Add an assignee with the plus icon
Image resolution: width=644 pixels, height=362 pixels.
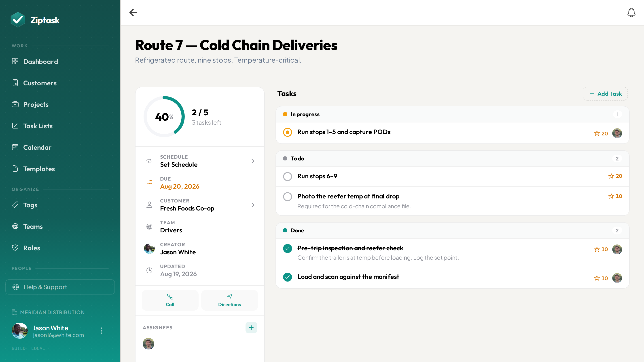pos(251,328)
